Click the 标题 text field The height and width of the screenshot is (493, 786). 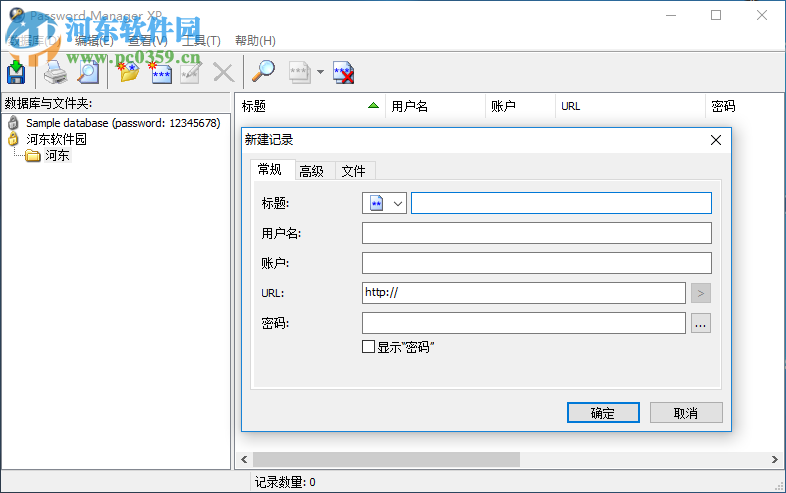(561, 203)
